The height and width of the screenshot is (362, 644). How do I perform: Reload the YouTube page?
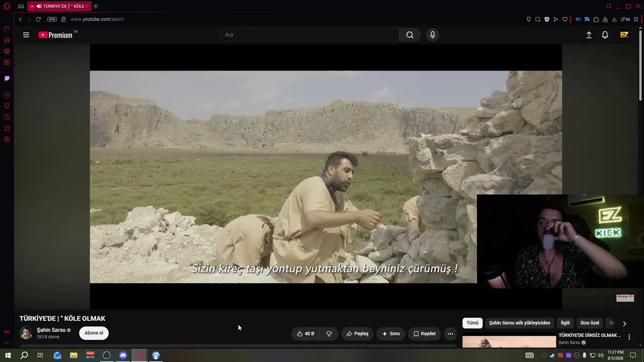pyautogui.click(x=38, y=19)
